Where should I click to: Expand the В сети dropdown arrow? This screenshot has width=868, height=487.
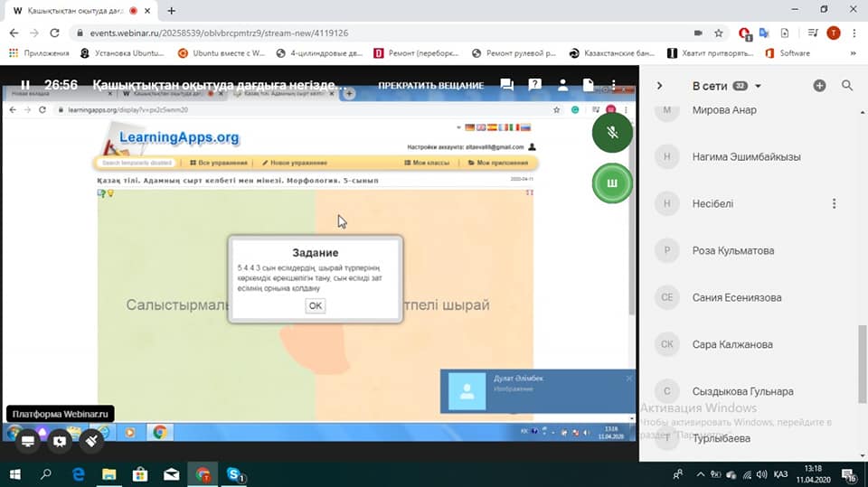(758, 87)
